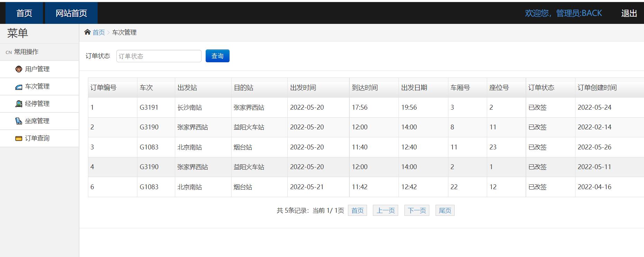This screenshot has height=257, width=644.
Task: Click the 共 5条记录 pagination summary text
Action: point(292,210)
